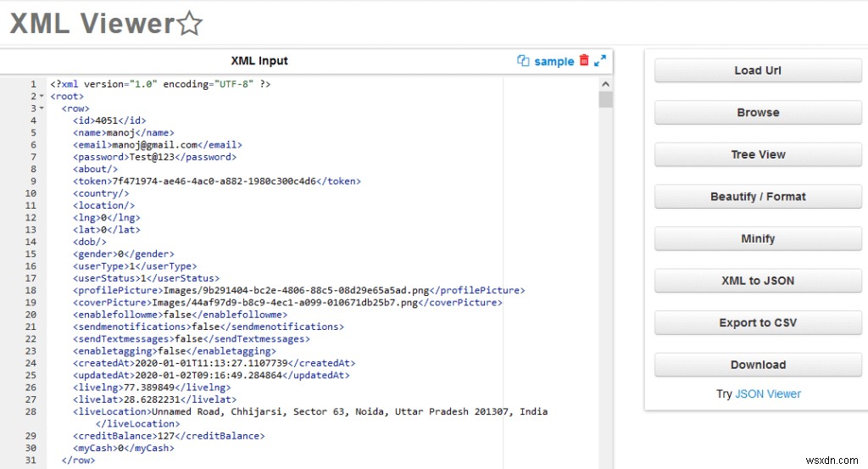The image size is (868, 469).
Task: Click the Load Url button
Action: click(x=758, y=70)
